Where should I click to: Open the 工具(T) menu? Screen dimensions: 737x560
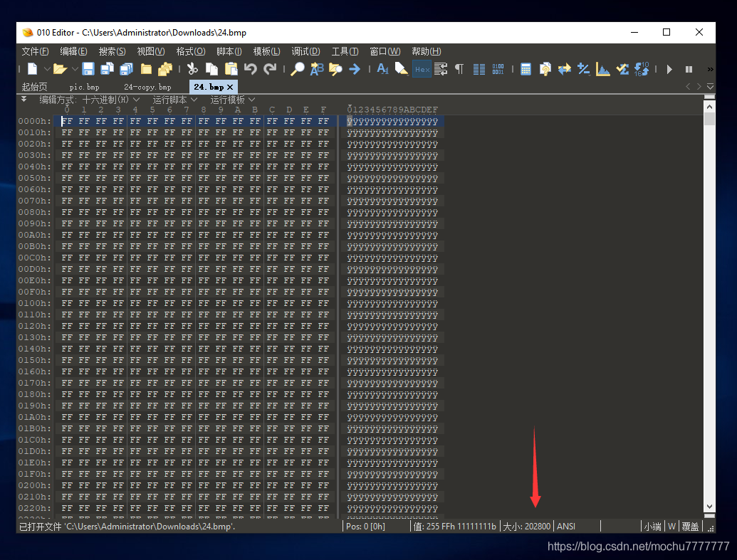tap(345, 51)
